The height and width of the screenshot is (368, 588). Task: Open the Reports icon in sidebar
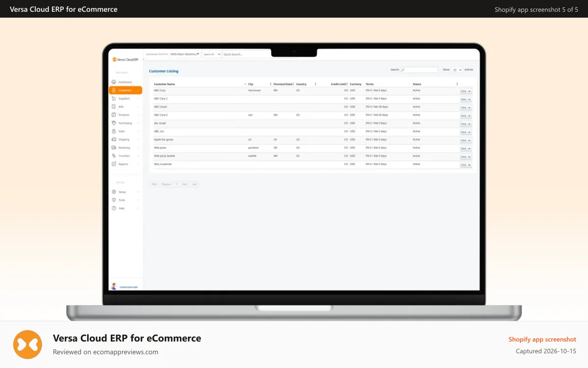tap(114, 164)
